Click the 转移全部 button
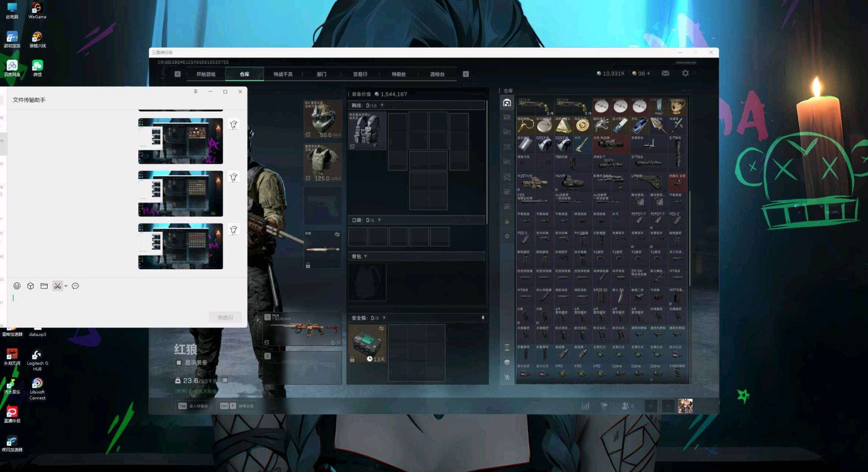868x472 pixels. [237, 406]
